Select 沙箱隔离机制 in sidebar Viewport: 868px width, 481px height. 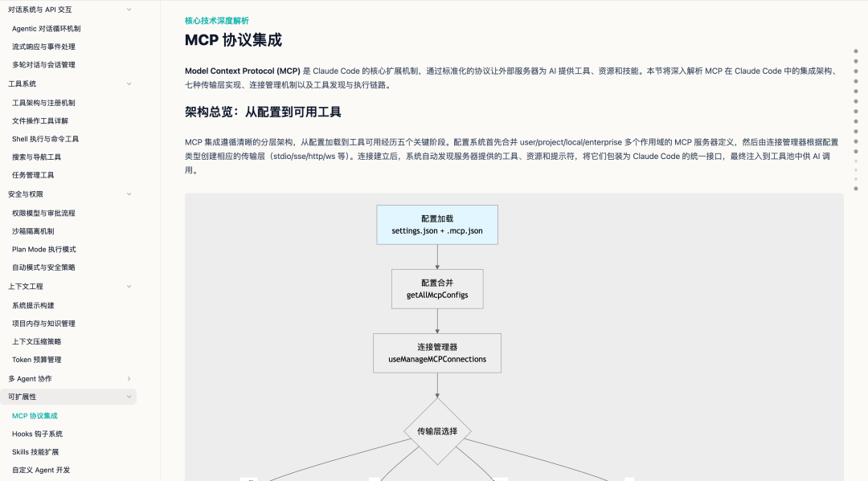click(x=33, y=231)
